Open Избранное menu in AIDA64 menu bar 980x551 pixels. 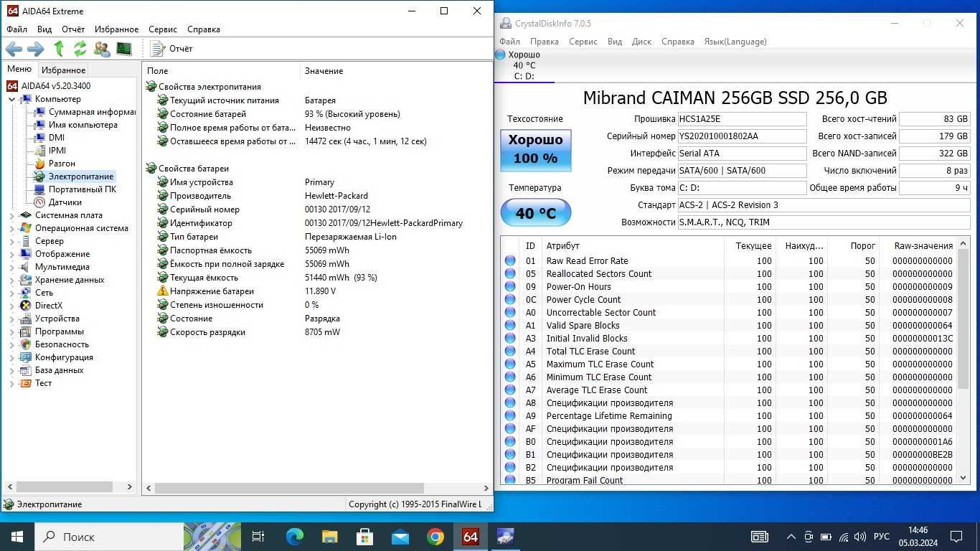[116, 29]
